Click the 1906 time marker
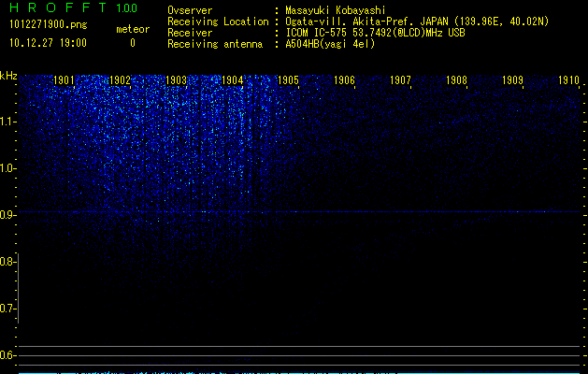 344,80
